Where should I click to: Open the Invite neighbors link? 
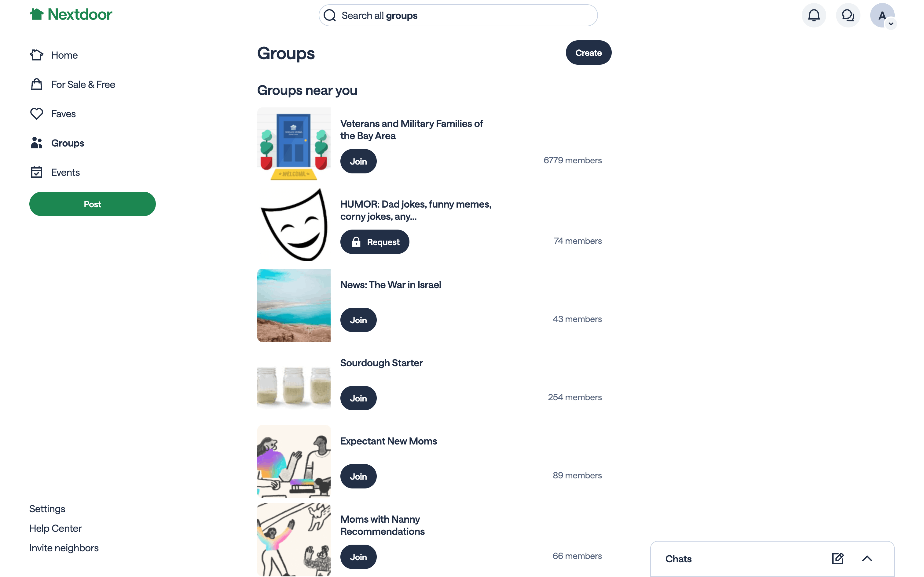64,548
